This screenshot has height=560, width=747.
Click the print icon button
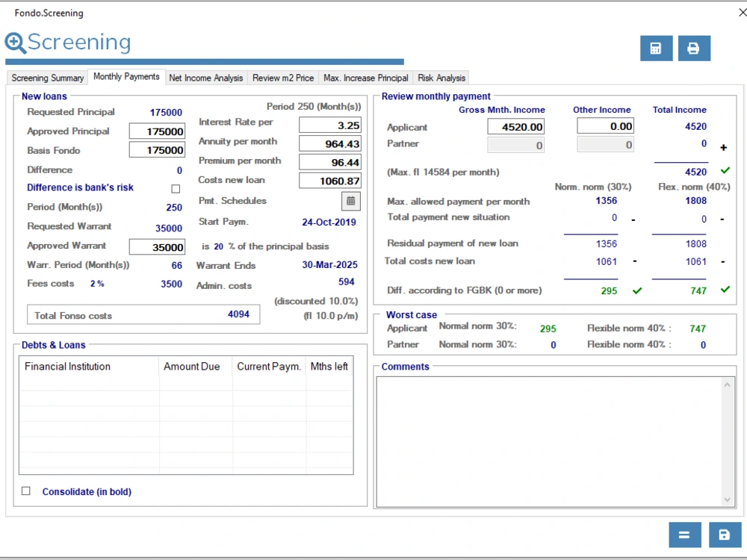693,49
